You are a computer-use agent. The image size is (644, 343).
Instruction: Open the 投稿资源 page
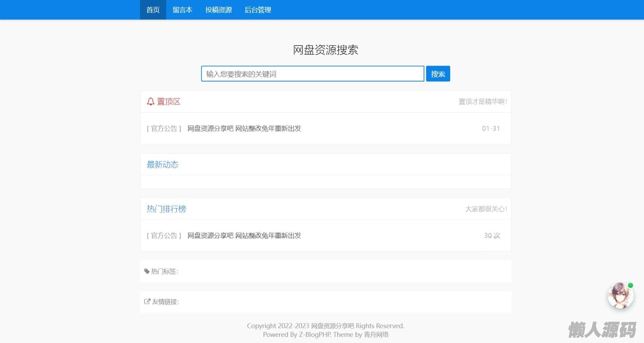coord(218,10)
